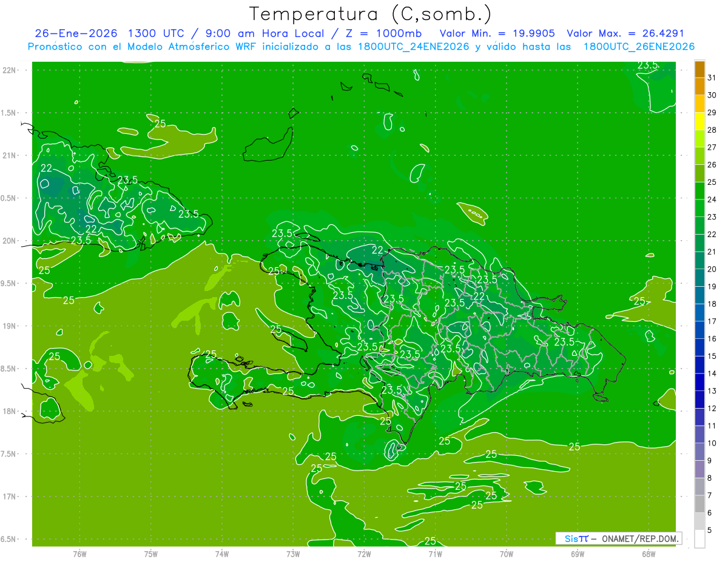Image resolution: width=728 pixels, height=562 pixels.
Task: Click the legend value '21'
Action: point(712,252)
